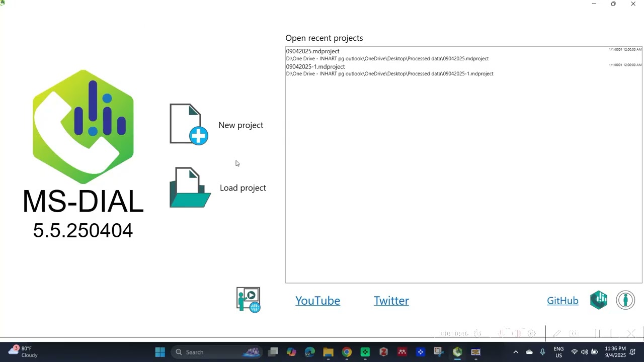Show hidden system tray icons
The height and width of the screenshot is (362, 644).
pos(516,352)
